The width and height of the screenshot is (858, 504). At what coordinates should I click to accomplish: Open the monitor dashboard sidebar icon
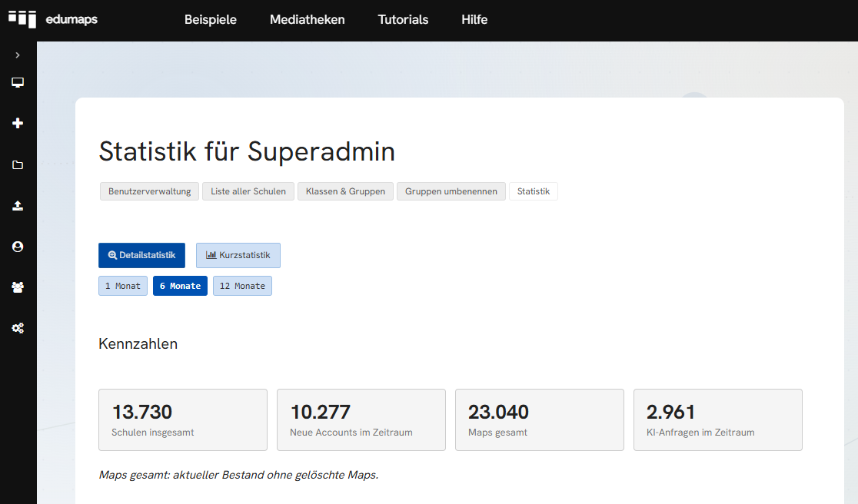click(x=18, y=82)
